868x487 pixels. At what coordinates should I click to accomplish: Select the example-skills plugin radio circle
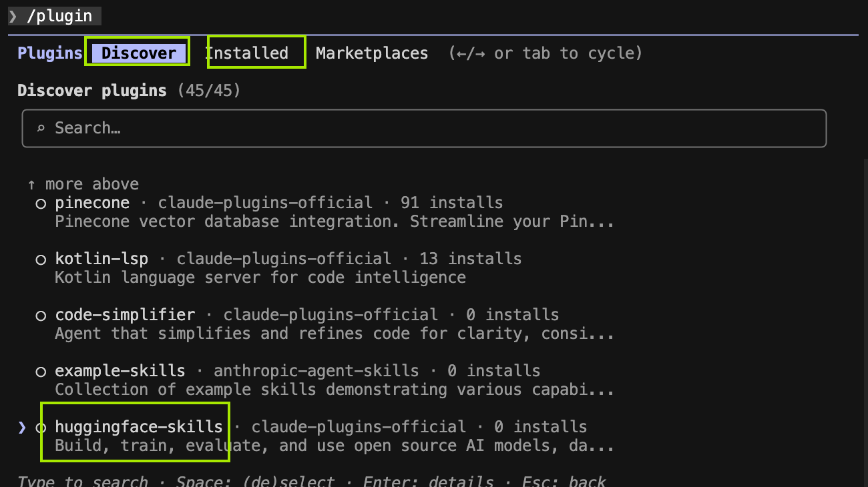coord(41,372)
